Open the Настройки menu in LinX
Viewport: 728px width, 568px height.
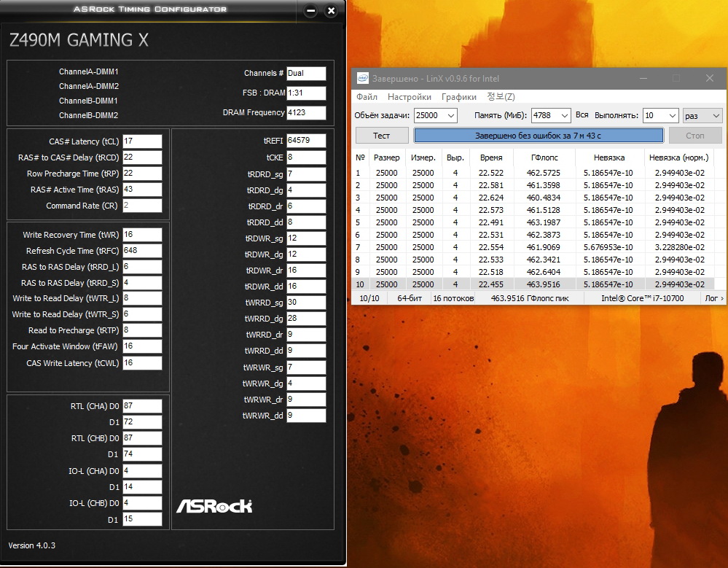click(x=410, y=96)
